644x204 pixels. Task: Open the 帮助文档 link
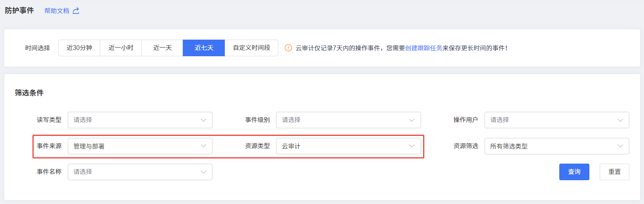pyautogui.click(x=57, y=11)
